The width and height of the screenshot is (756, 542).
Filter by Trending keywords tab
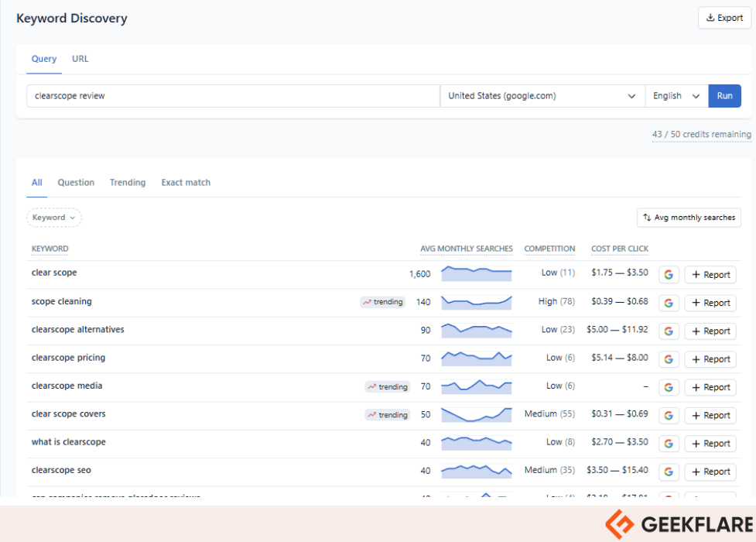[128, 183]
